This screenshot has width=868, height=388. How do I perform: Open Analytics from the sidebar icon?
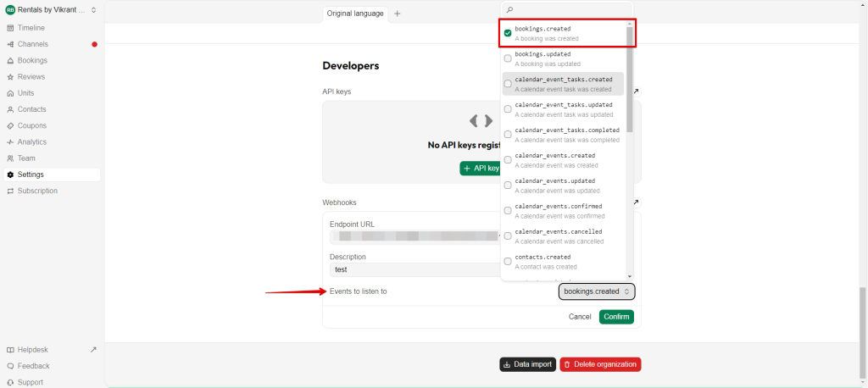(x=10, y=142)
